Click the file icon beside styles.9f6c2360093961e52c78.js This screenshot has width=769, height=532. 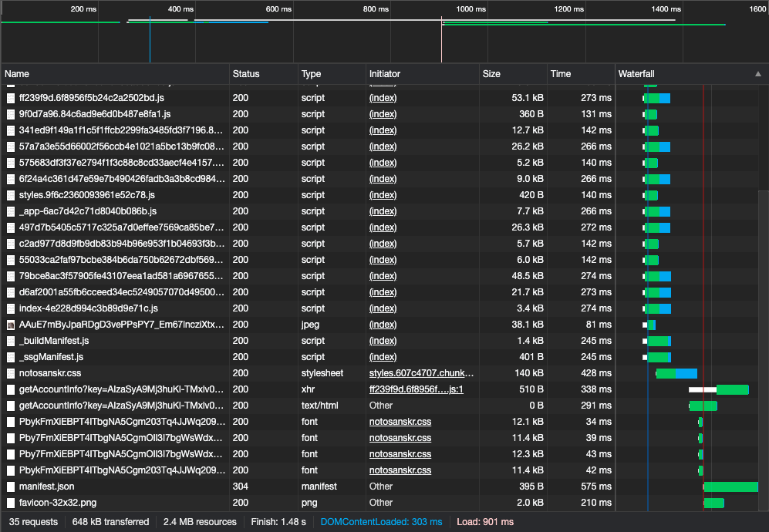point(11,195)
